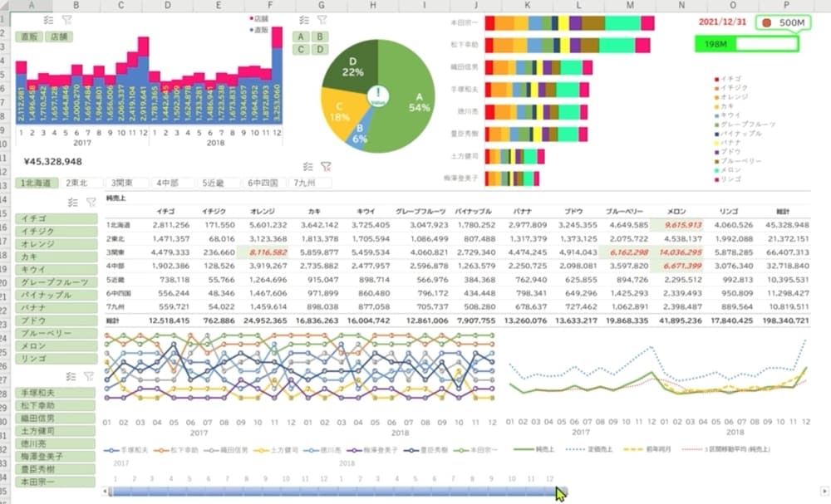
Task: Toggle multi-select on the fruit slicer
Action: [72, 203]
